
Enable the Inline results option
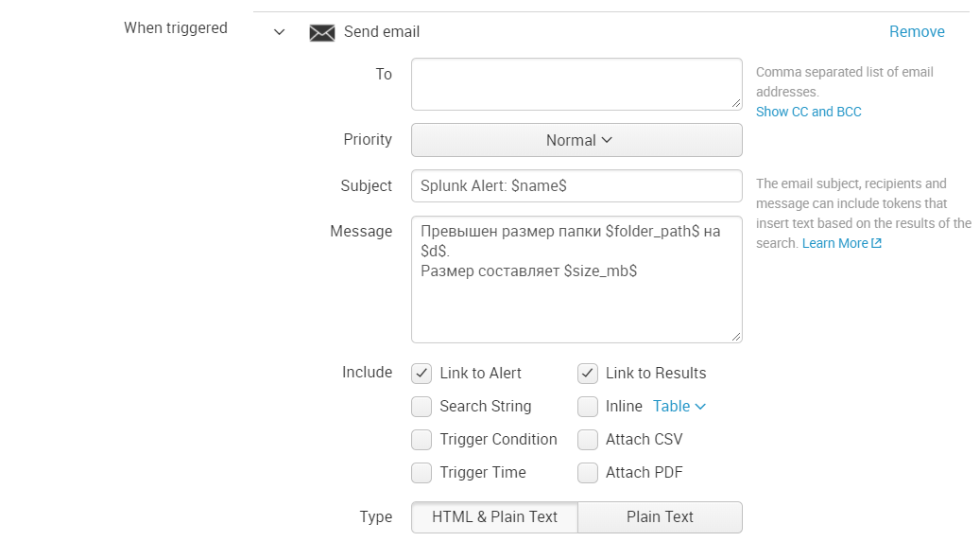(588, 406)
